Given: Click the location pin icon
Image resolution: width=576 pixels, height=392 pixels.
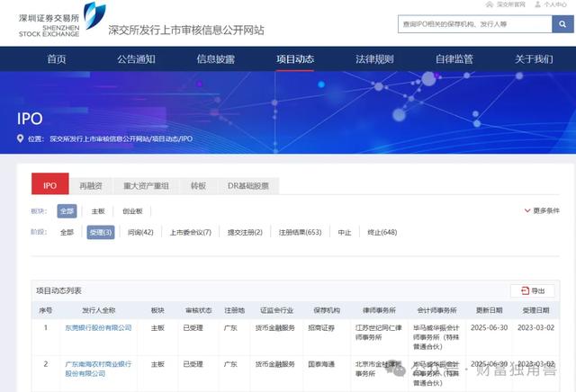Looking at the screenshot, I should (20, 138).
